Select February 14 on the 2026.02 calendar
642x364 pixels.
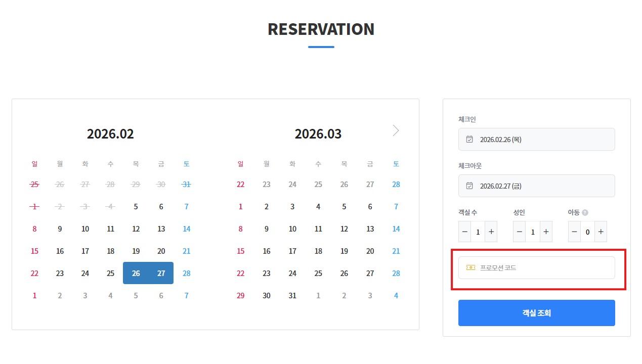point(186,229)
